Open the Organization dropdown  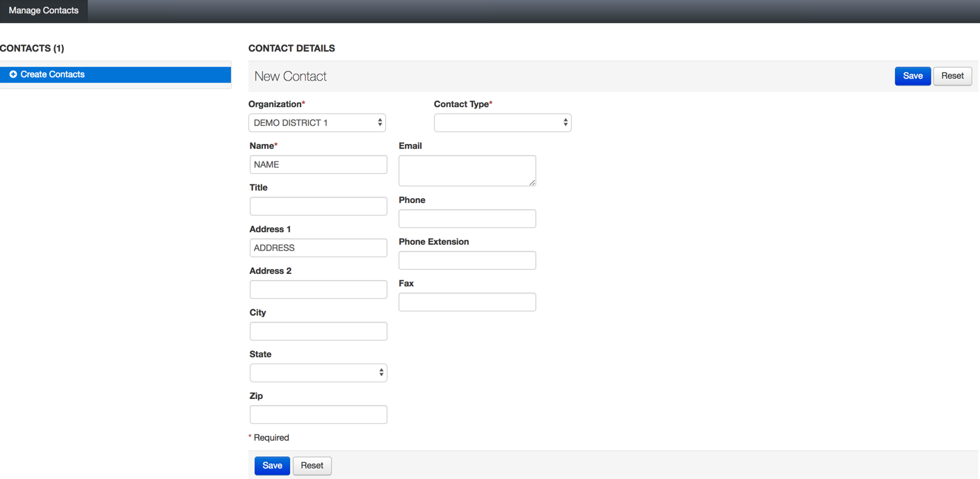point(317,123)
